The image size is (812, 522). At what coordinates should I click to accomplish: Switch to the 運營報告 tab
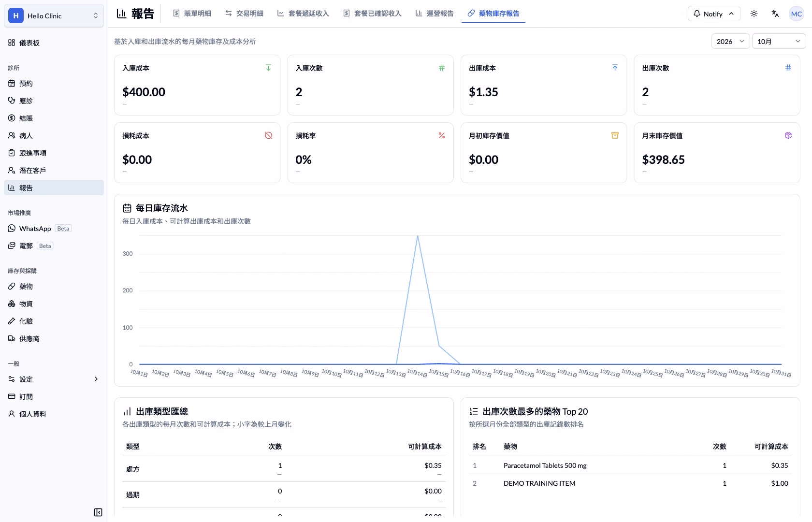(x=435, y=14)
